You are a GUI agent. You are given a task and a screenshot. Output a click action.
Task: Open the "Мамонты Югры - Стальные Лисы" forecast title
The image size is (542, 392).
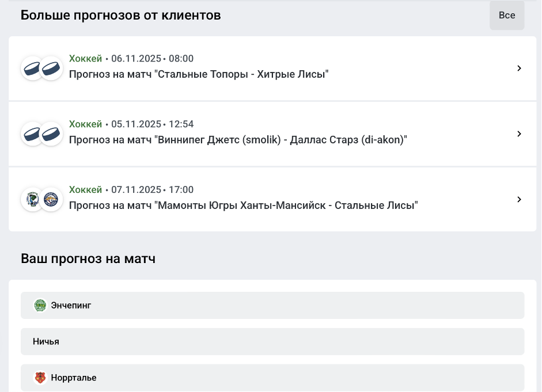point(243,205)
